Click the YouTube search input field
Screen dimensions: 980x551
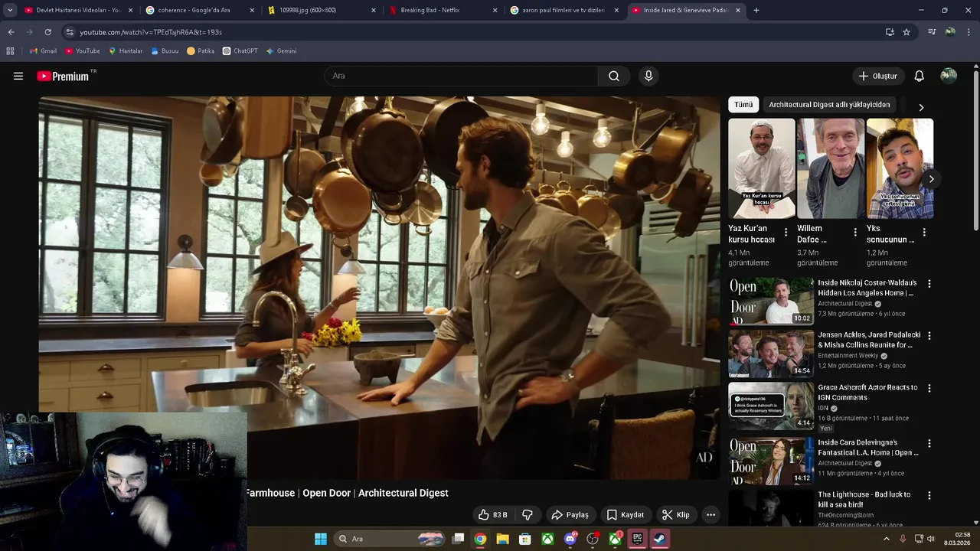(x=460, y=76)
